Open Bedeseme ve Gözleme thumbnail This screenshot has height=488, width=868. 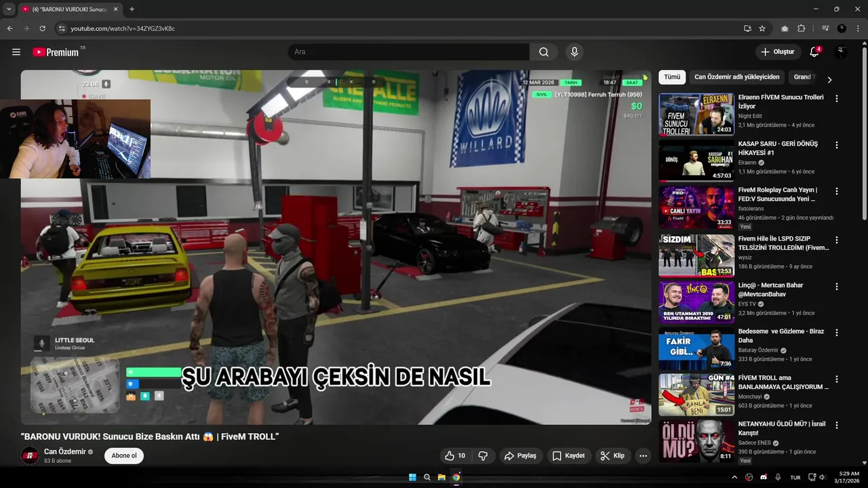click(x=696, y=348)
